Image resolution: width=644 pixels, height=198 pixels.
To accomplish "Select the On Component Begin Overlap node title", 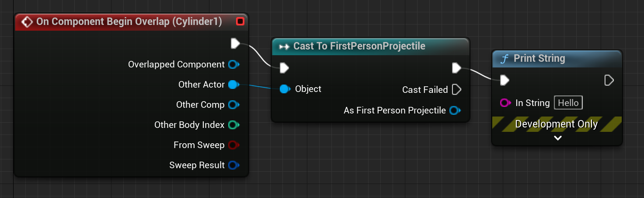I will click(129, 21).
